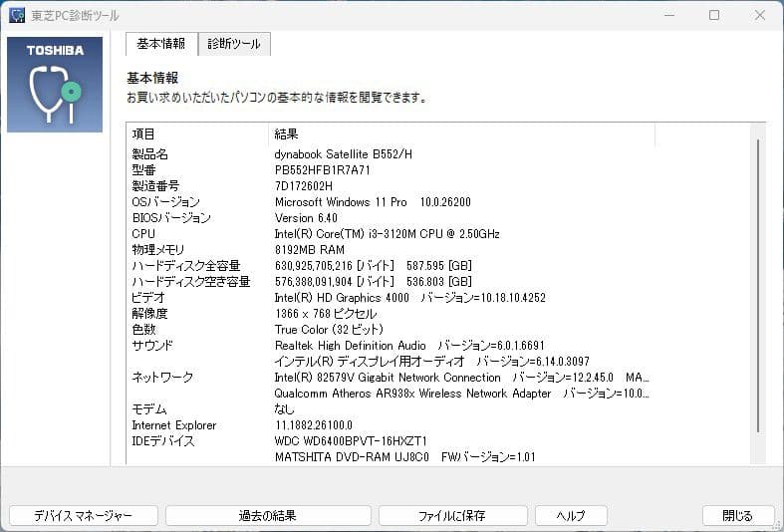The height and width of the screenshot is (532, 784).
Task: Click Internet Explorer version 11.1882.26100.0
Action: (x=314, y=425)
